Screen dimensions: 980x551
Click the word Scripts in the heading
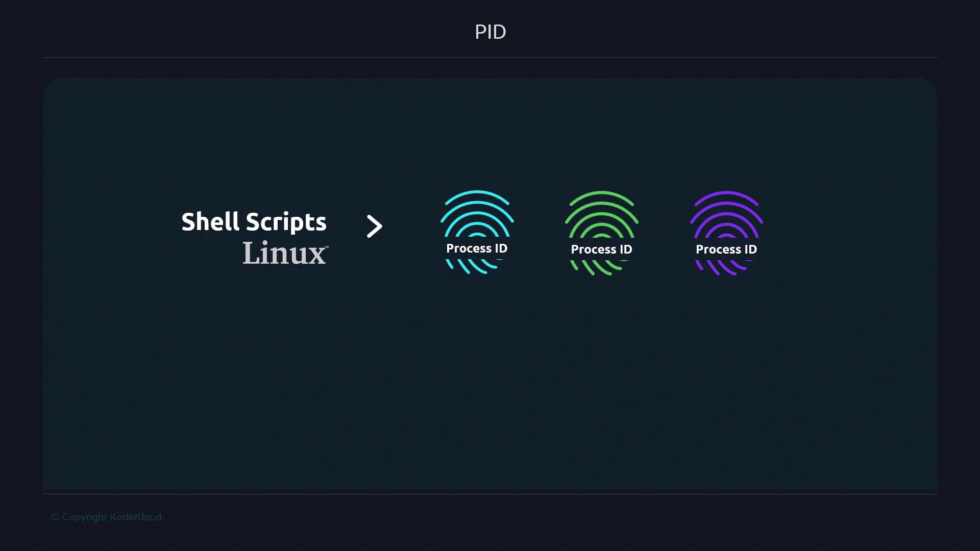pos(286,222)
